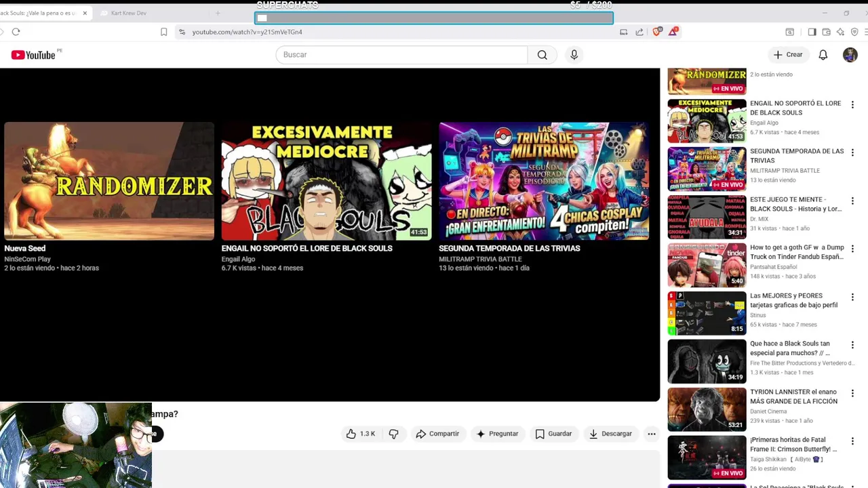Open more actions three-dot button under video
This screenshot has width=868, height=488.
651,434
